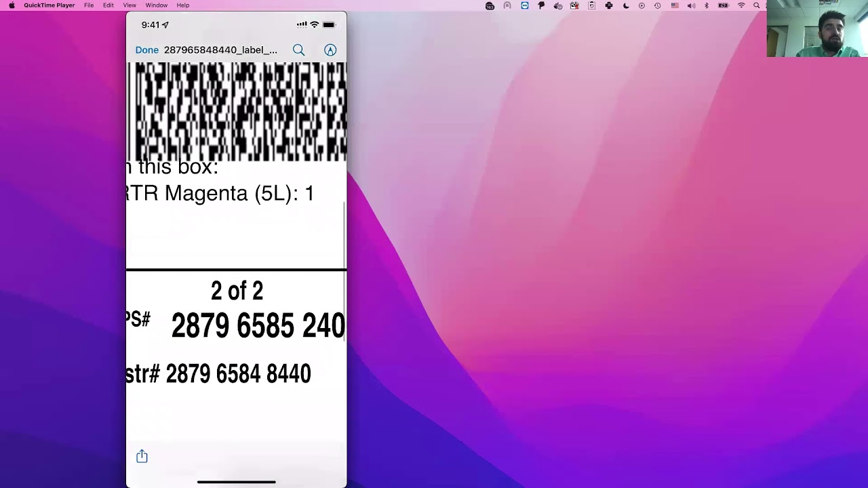Open search in the label document
Viewport: 868px width, 488px height.
pos(298,50)
